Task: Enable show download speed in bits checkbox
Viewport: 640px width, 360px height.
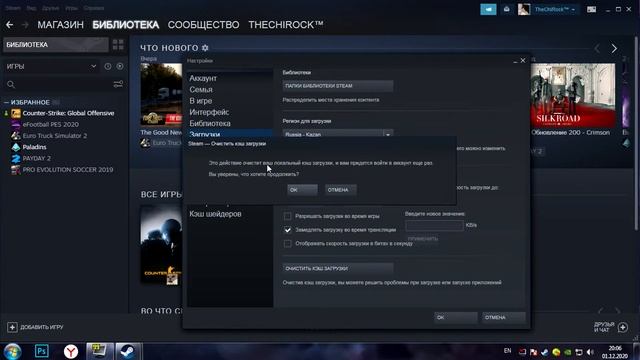Action: pos(287,244)
